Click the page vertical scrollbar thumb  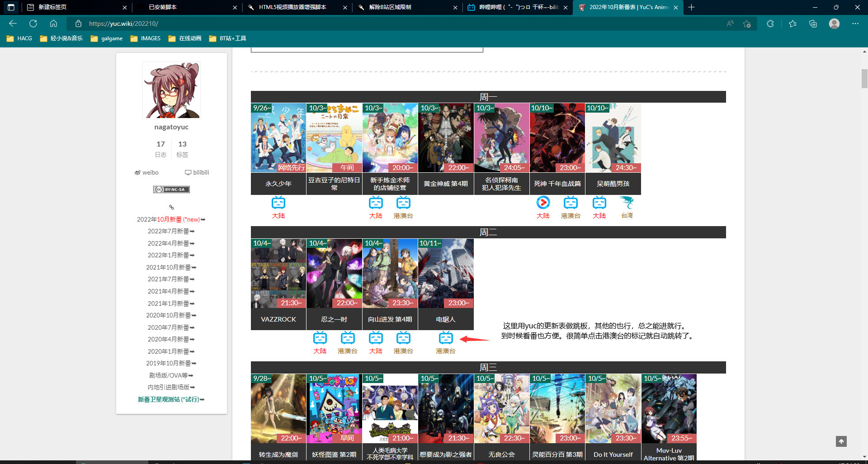tap(864, 79)
